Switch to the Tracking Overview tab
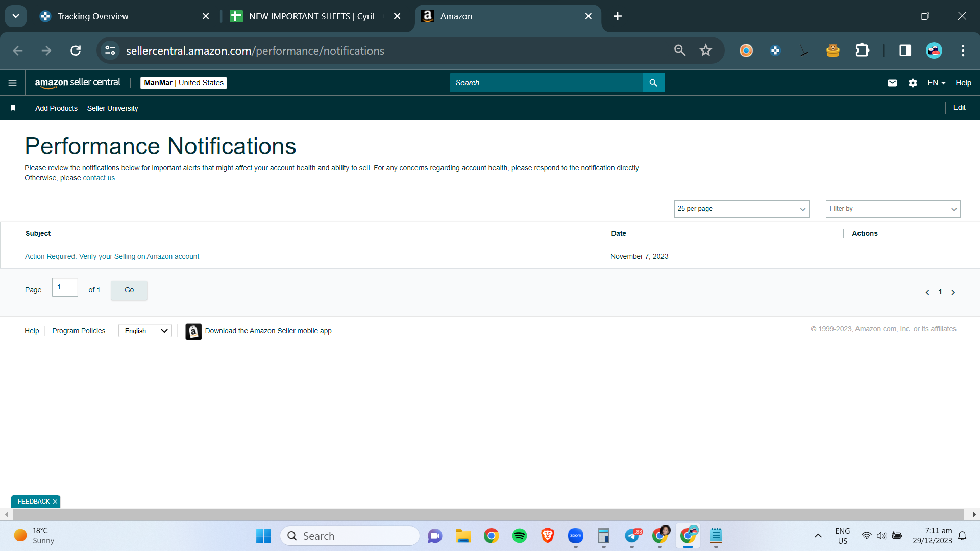 click(x=93, y=16)
